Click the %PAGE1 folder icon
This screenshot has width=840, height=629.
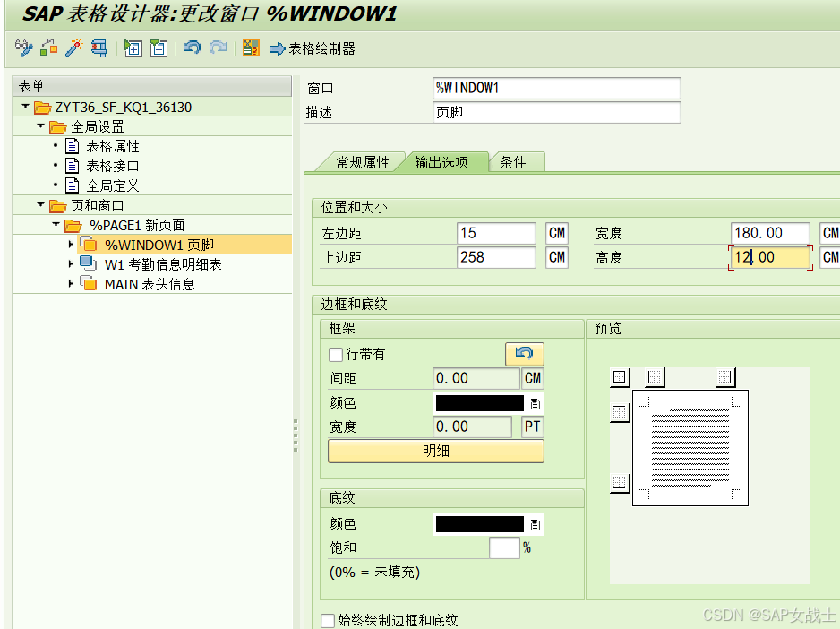click(x=73, y=225)
